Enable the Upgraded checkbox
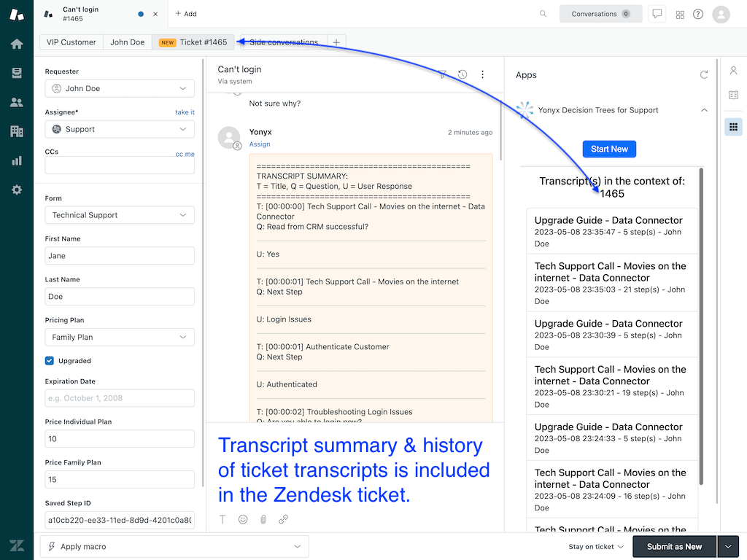 coord(48,360)
